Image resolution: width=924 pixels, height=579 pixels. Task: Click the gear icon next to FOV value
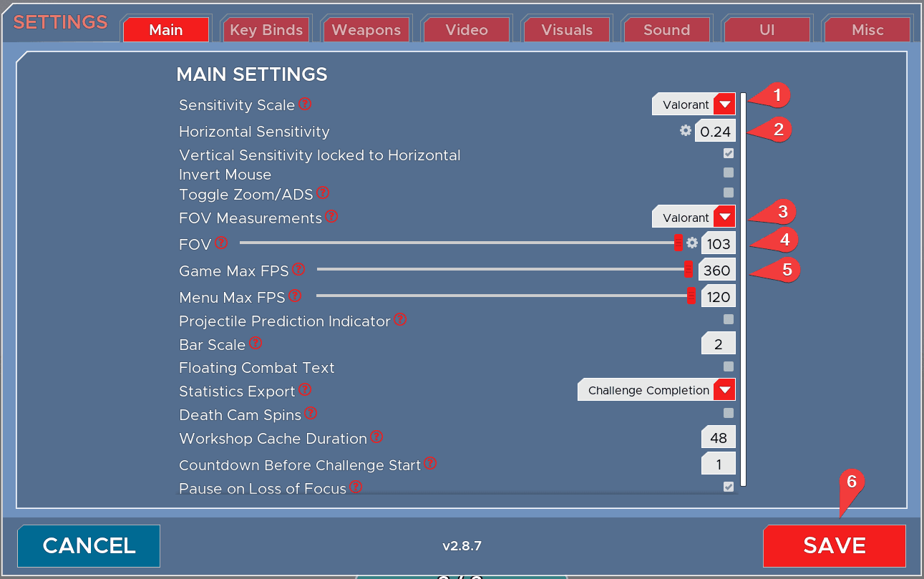(692, 243)
